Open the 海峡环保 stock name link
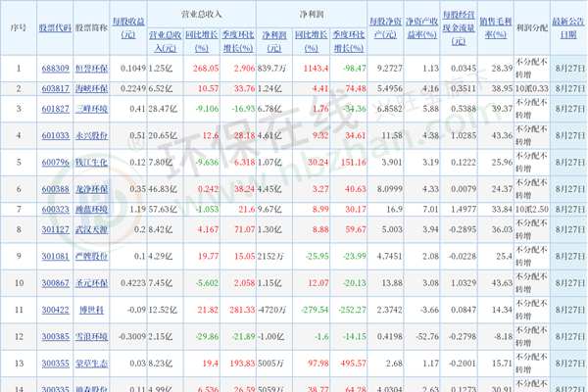 click(92, 89)
